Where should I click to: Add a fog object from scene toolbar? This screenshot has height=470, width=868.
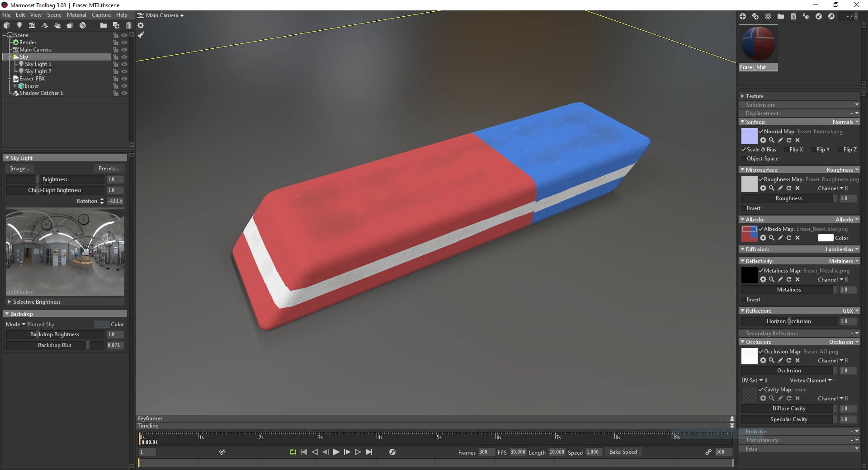(x=57, y=25)
